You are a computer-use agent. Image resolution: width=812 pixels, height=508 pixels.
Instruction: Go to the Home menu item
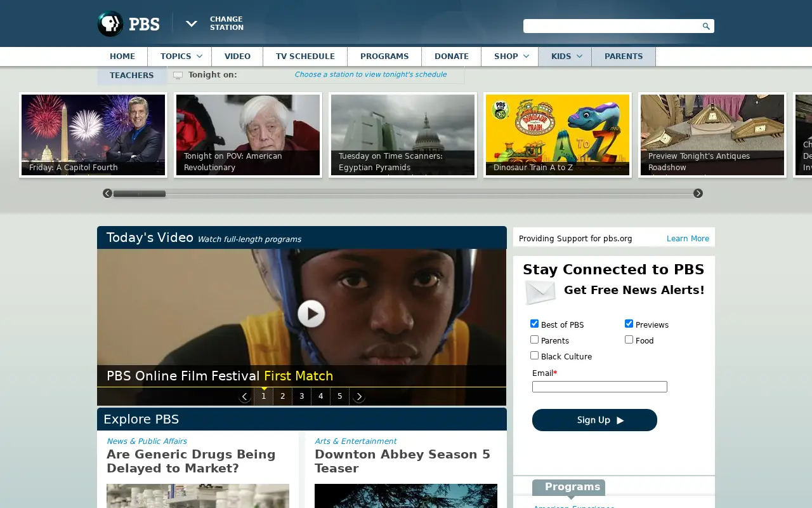pos(122,57)
